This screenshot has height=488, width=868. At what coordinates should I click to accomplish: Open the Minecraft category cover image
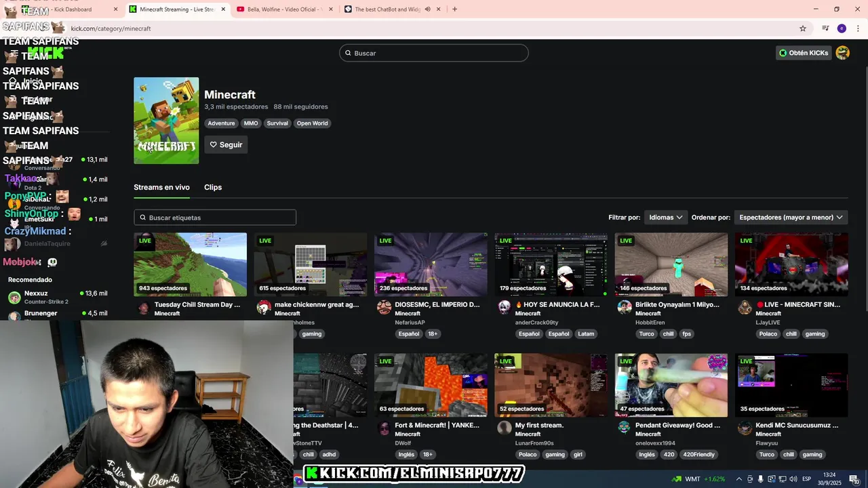(x=166, y=121)
